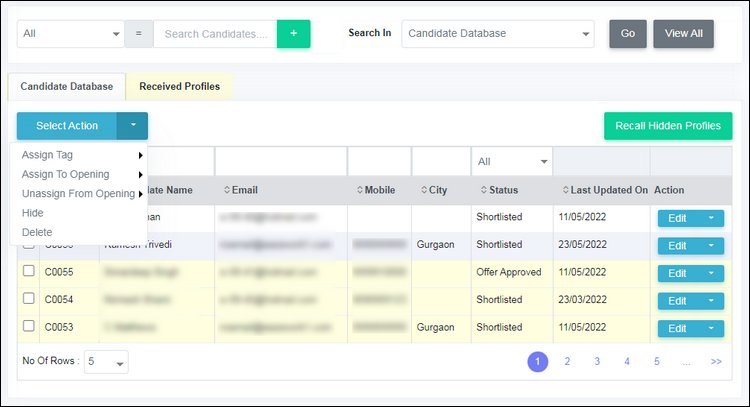Click the Search Candidates input field
This screenshot has width=750, height=407.
pyautogui.click(x=215, y=33)
